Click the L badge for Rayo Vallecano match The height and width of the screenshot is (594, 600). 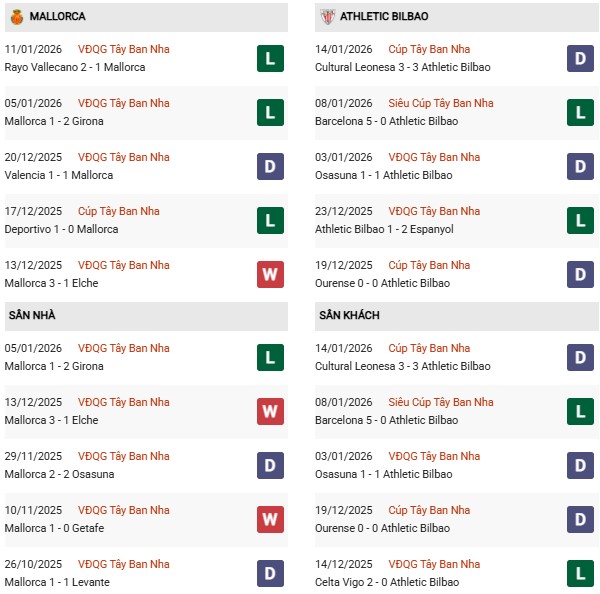click(x=270, y=59)
